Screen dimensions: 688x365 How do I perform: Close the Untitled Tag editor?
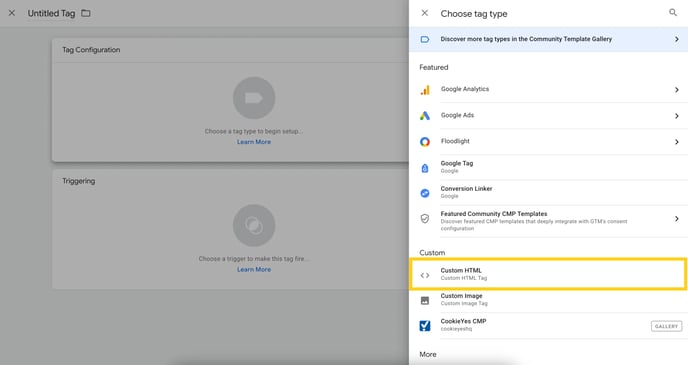click(x=12, y=13)
